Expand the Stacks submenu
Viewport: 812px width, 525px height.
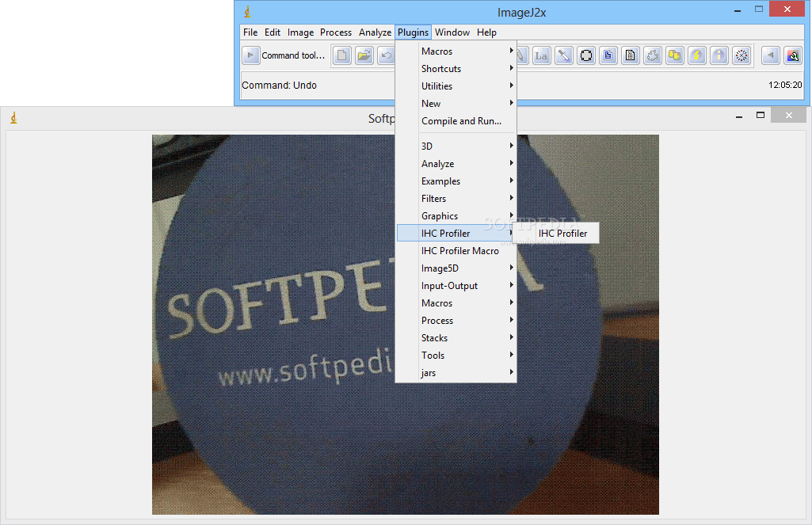click(x=456, y=338)
